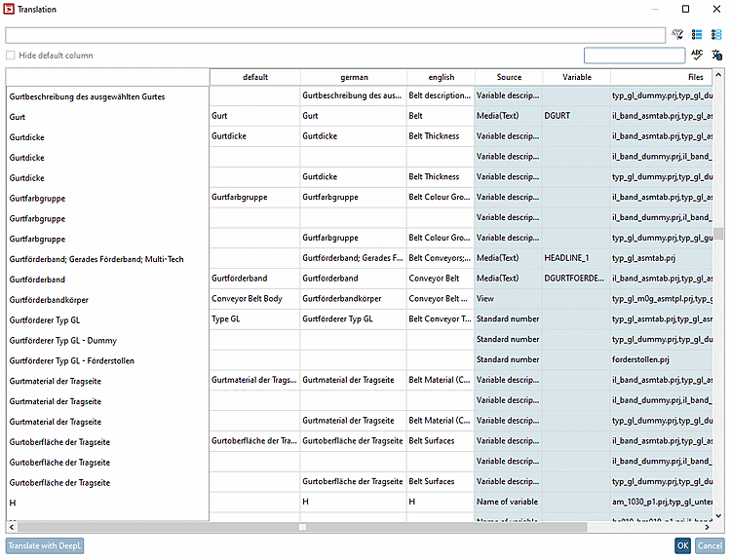Image resolution: width=731 pixels, height=560 pixels.
Task: Click the Translation app icon in title bar
Action: [9, 9]
